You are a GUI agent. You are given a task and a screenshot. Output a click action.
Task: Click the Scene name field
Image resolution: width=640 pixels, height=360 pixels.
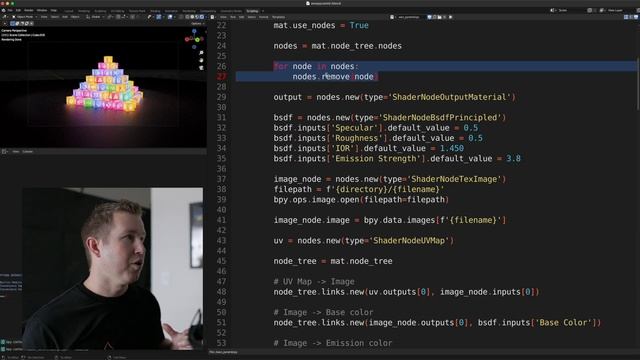563,10
